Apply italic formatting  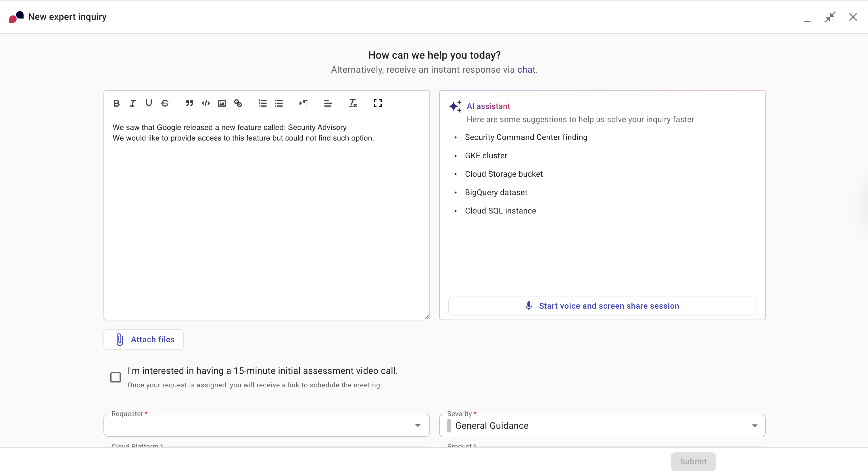point(132,103)
